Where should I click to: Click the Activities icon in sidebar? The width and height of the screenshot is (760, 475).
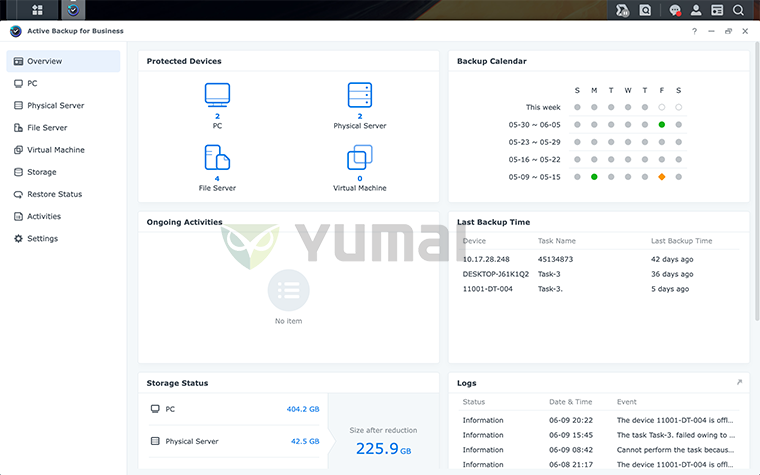click(x=18, y=216)
